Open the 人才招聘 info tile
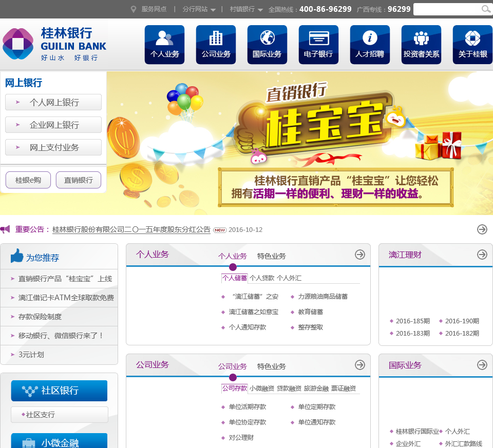 370,45
